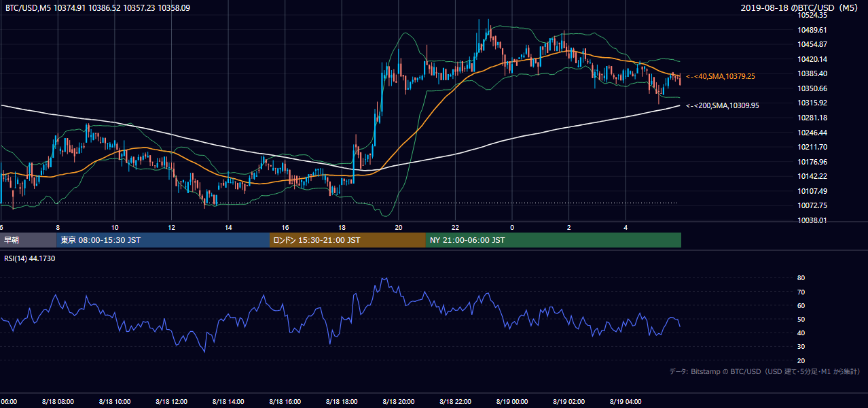Click the bottom time label 8/19 04:00
This screenshot has height=408, width=868.
[x=625, y=402]
